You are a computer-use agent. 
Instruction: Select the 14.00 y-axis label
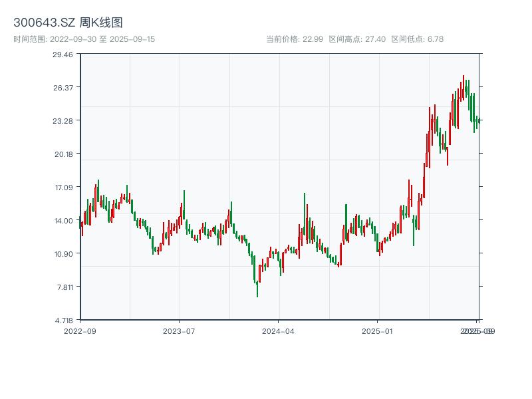point(63,221)
